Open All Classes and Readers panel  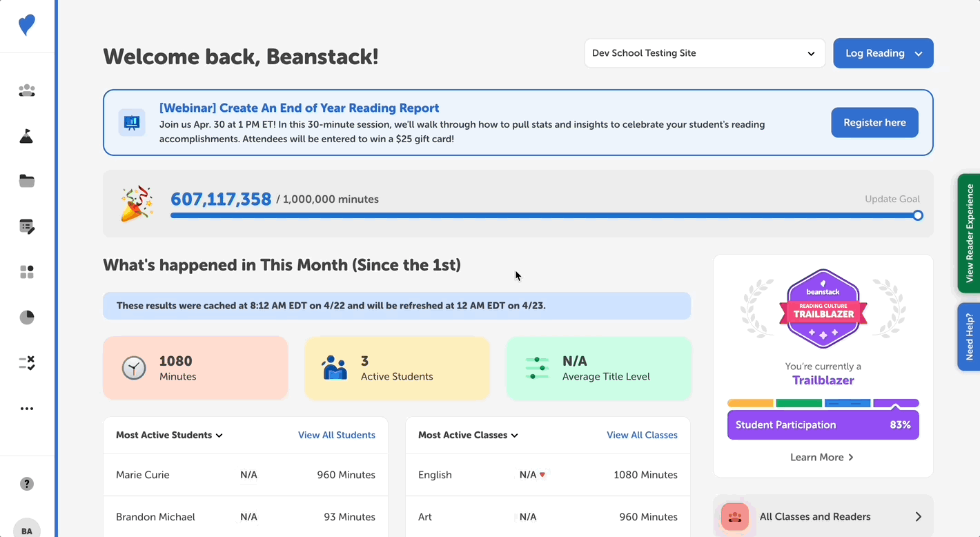[x=823, y=516]
